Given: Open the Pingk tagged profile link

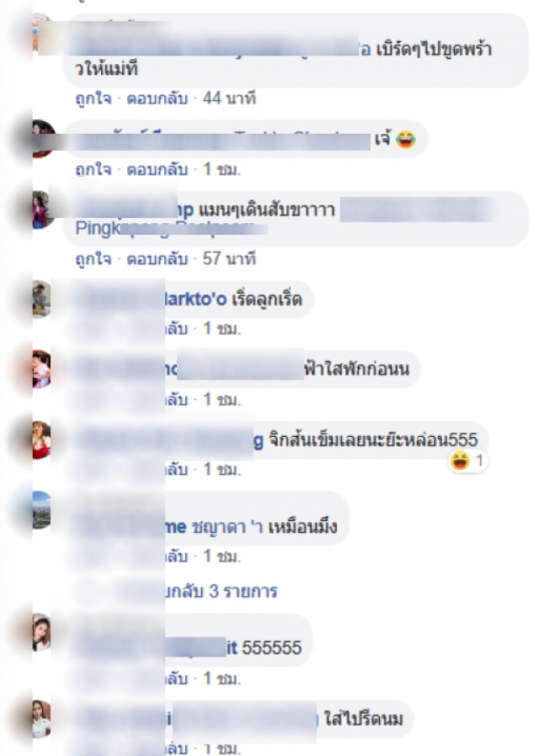Looking at the screenshot, I should pyautogui.click(x=171, y=228).
